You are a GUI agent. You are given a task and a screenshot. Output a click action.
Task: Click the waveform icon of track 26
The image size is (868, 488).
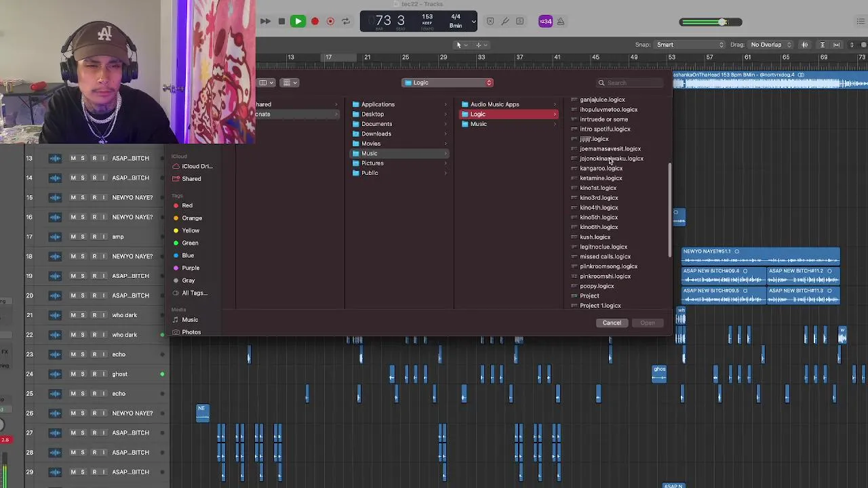click(x=55, y=413)
